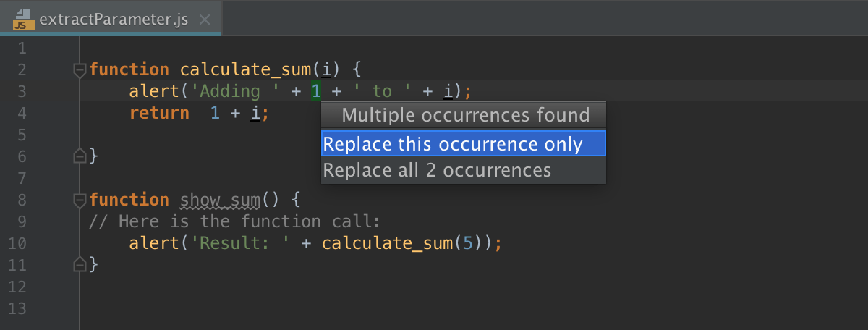
Task: Click the calculate_sum function name in its declaration
Action: pos(246,69)
